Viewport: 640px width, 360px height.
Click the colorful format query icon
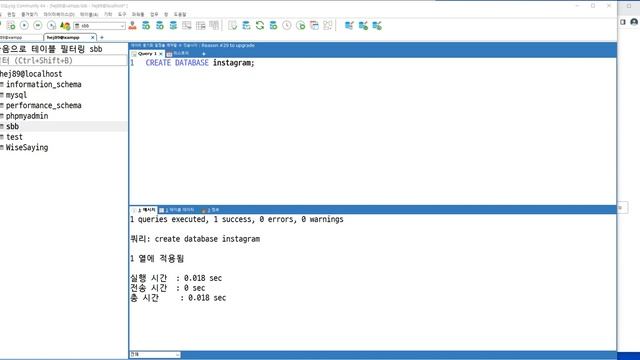point(65,26)
